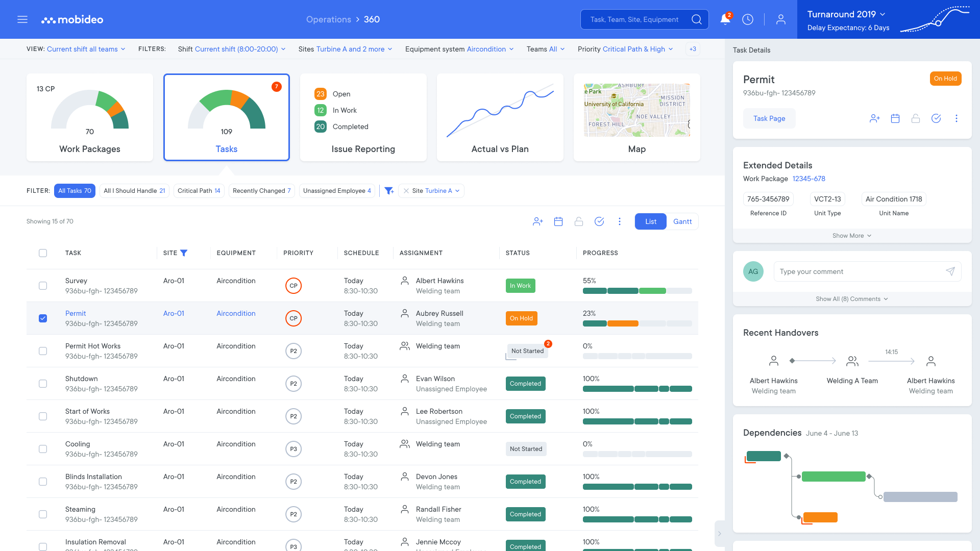The height and width of the screenshot is (551, 980).
Task: Click the mark complete check icon above the table
Action: click(x=599, y=221)
